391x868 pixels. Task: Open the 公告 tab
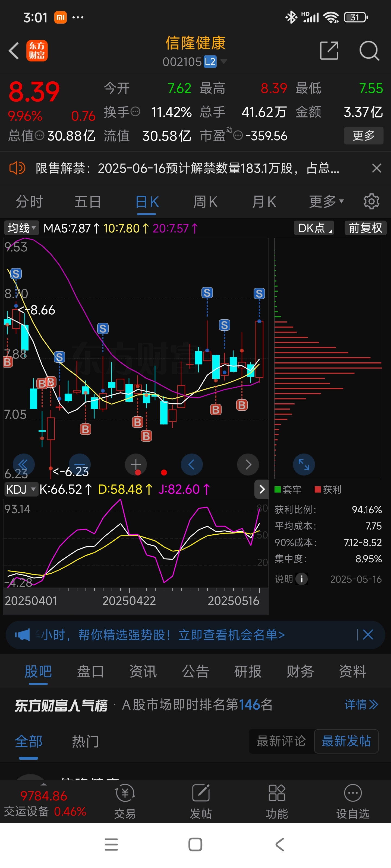195,671
